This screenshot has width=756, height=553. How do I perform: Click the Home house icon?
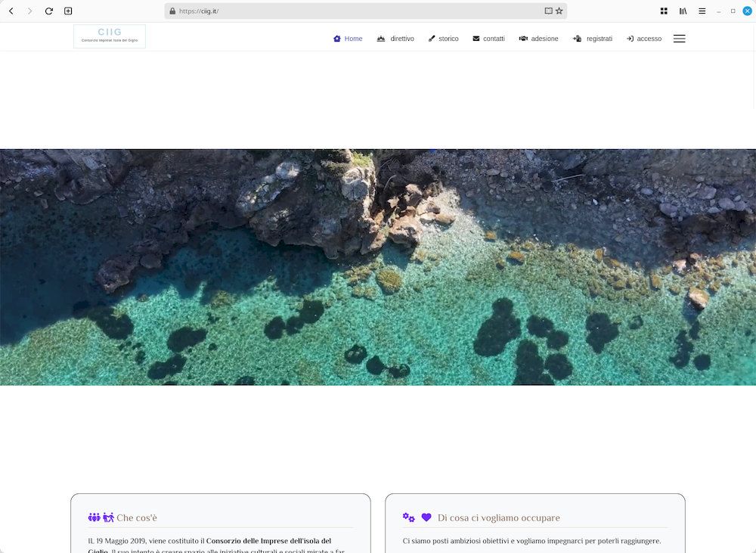pyautogui.click(x=337, y=39)
